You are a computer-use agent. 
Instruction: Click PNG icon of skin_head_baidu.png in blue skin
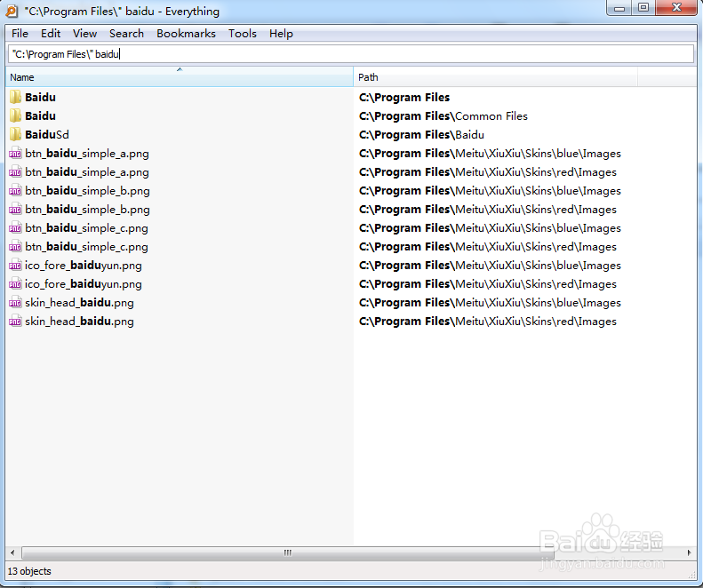coord(15,303)
